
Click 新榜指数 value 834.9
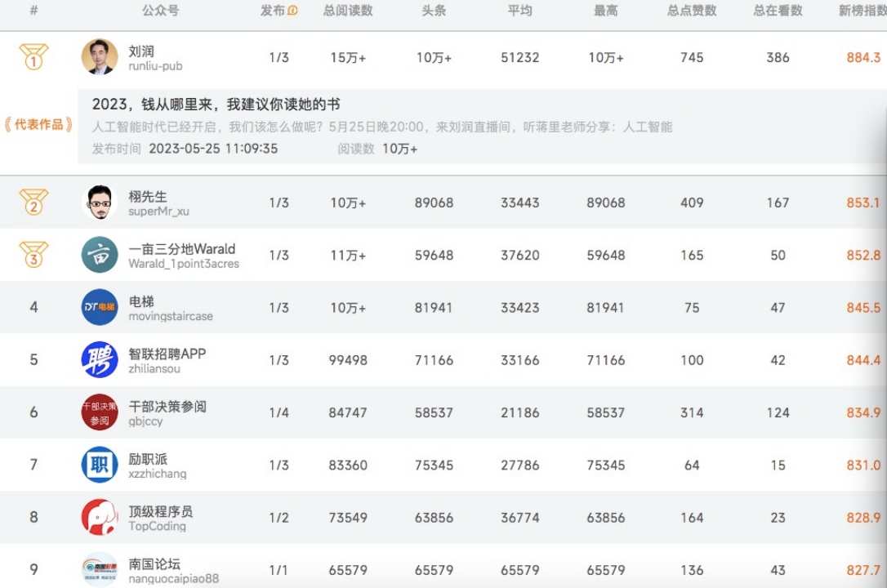tap(863, 412)
